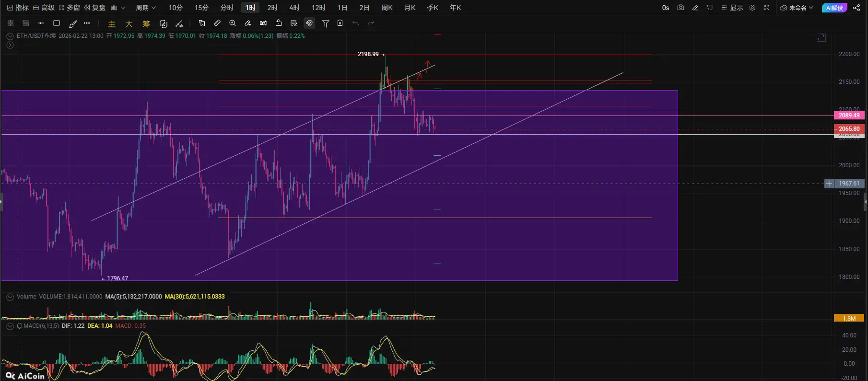
Task: Click the 筹 chip distribution button
Action: click(x=146, y=23)
